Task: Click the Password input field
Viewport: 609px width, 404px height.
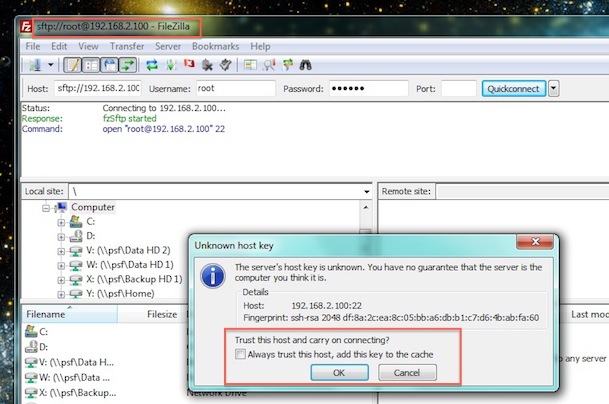Action: click(x=369, y=88)
